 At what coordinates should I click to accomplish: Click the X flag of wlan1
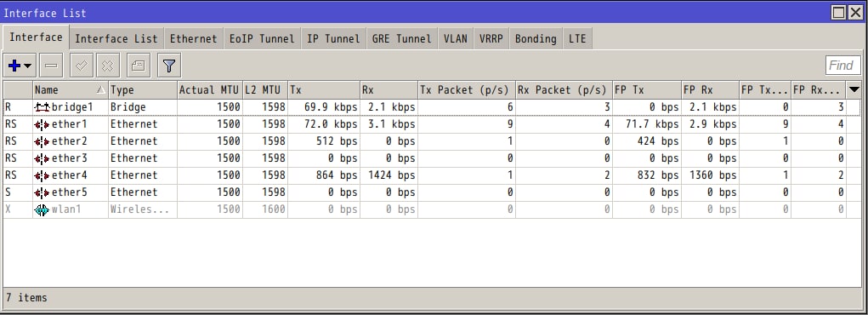pyautogui.click(x=8, y=209)
